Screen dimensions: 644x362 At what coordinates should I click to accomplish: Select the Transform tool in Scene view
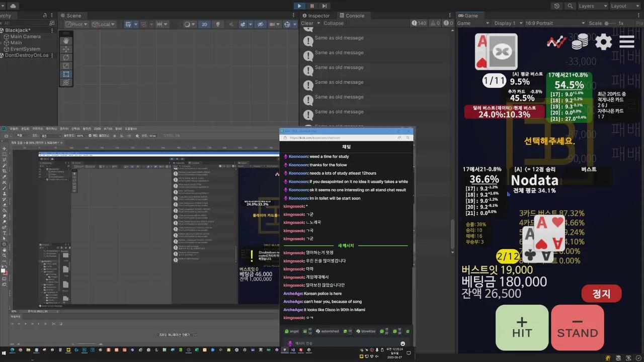pos(66,82)
